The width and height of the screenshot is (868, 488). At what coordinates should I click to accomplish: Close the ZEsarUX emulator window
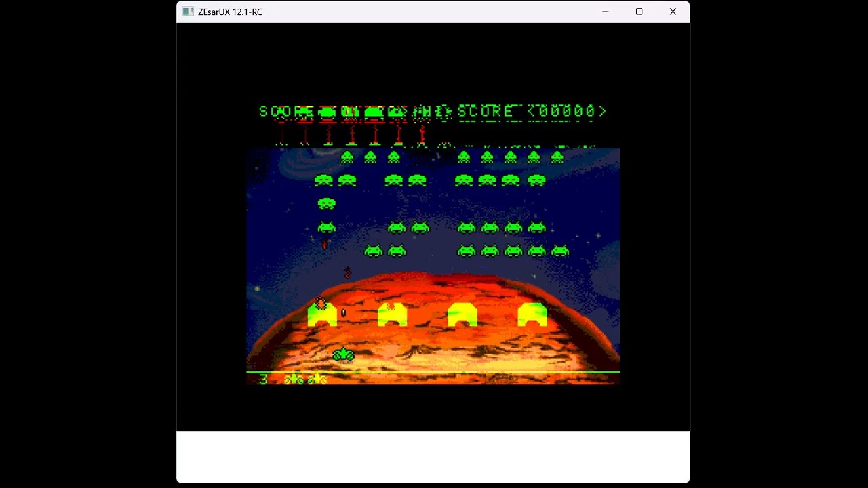673,12
